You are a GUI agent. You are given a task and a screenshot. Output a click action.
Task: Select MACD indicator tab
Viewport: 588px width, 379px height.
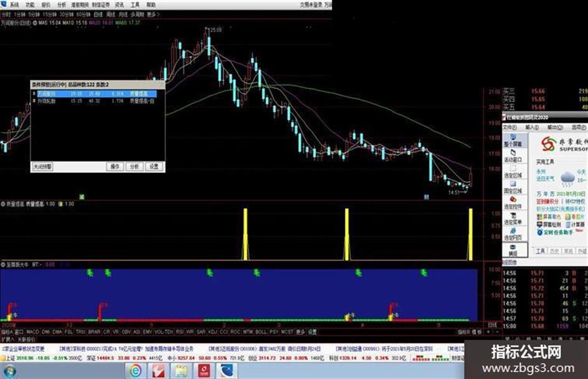click(32, 332)
